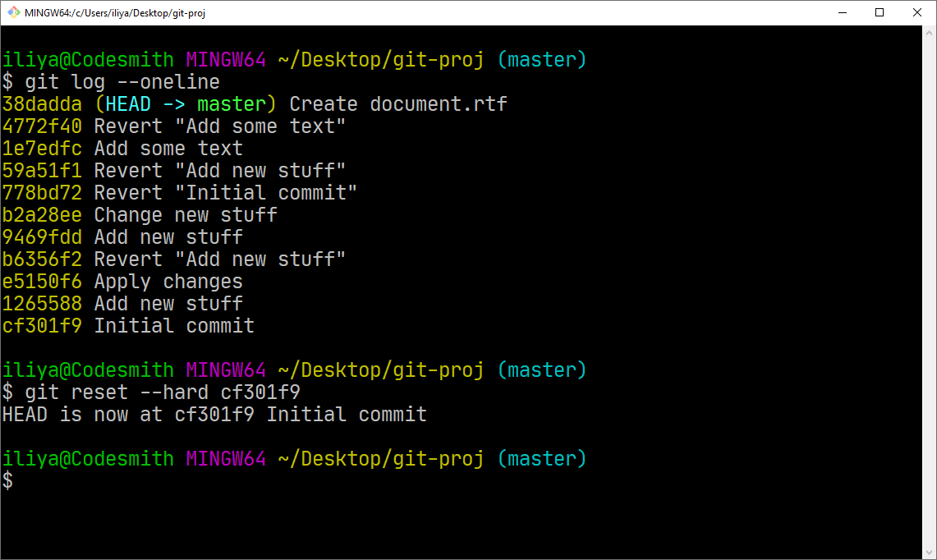The width and height of the screenshot is (937, 560).
Task: Select commit hash cf301f9 in the log list
Action: (42, 326)
